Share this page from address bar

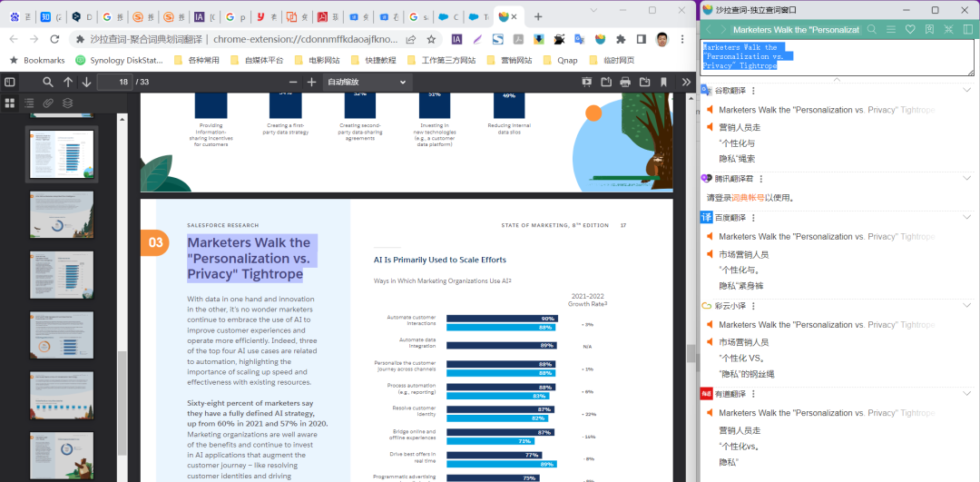pyautogui.click(x=411, y=39)
